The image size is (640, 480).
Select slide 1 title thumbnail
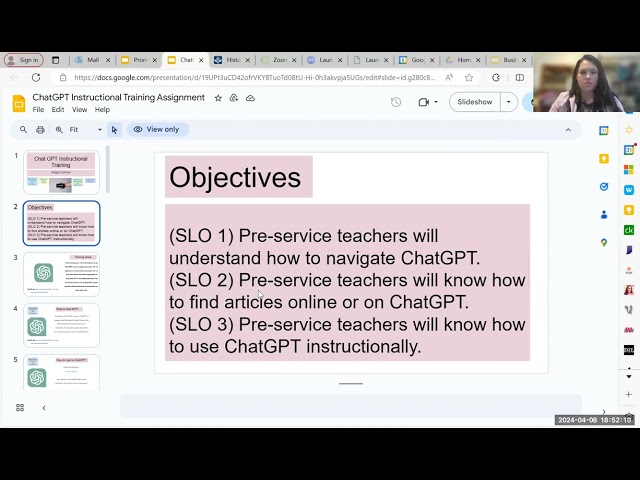point(61,172)
